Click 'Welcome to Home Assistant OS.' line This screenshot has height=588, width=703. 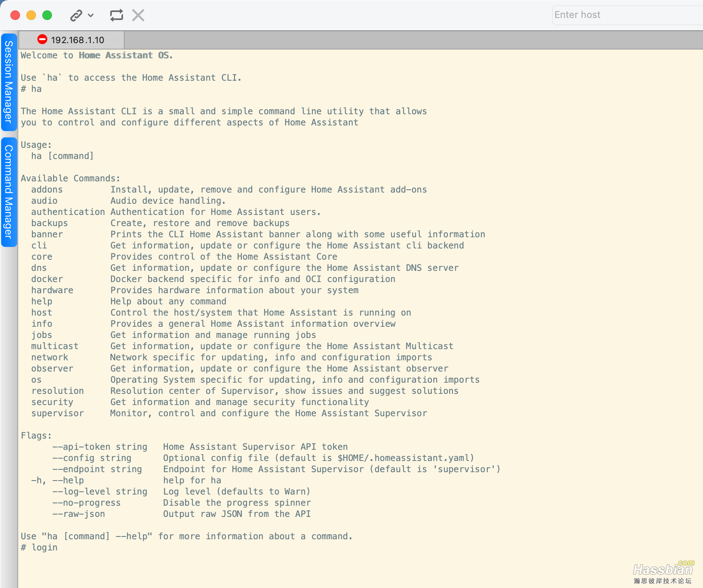[97, 56]
